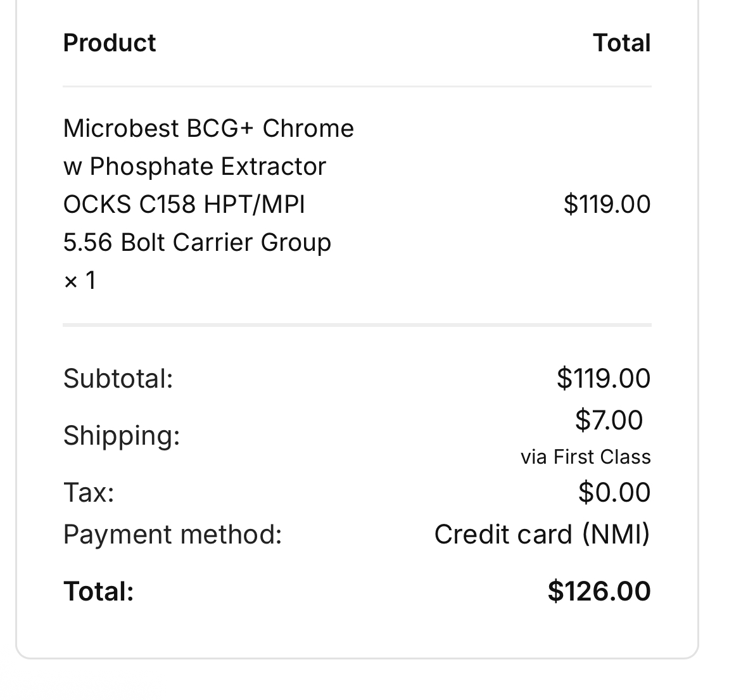Click the Product column header
This screenshot has height=700, width=741.
click(x=110, y=43)
